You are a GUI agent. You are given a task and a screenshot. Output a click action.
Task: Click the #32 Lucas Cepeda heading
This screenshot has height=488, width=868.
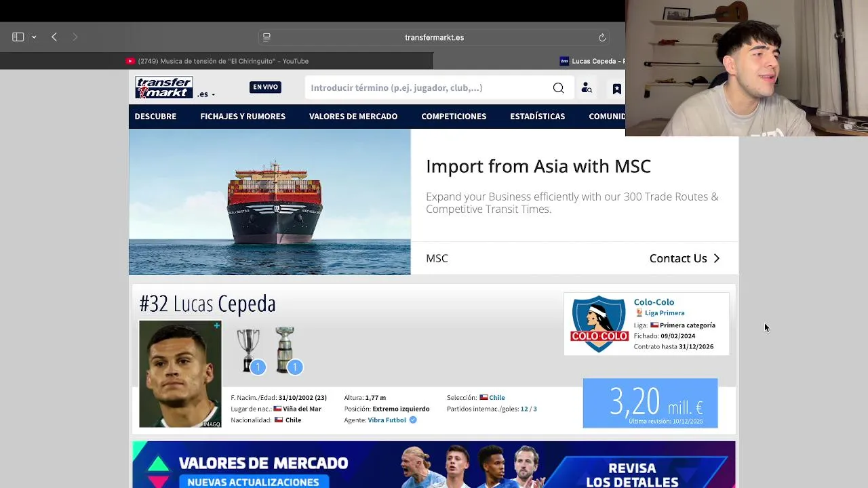(x=208, y=304)
